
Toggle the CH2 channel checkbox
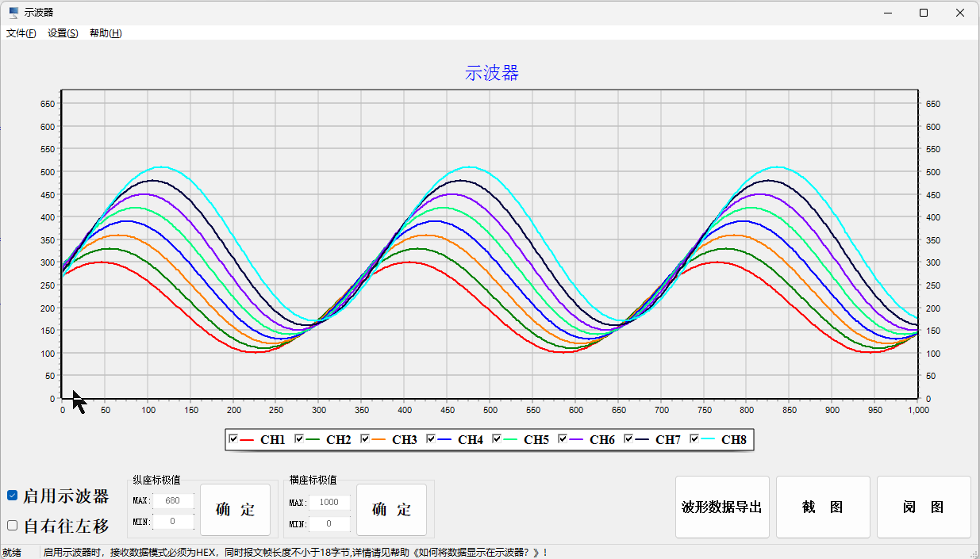(299, 439)
